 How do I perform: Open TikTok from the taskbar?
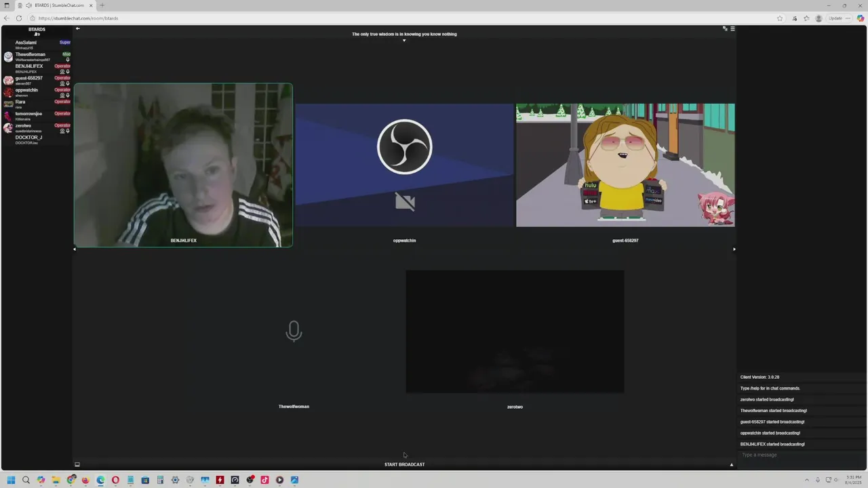tap(264, 480)
